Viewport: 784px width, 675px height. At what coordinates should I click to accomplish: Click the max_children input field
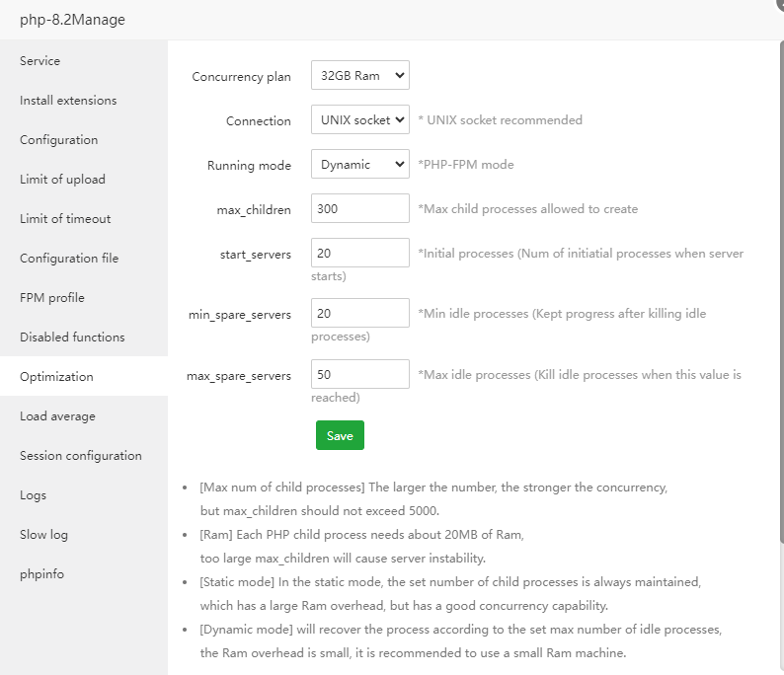pyautogui.click(x=359, y=208)
